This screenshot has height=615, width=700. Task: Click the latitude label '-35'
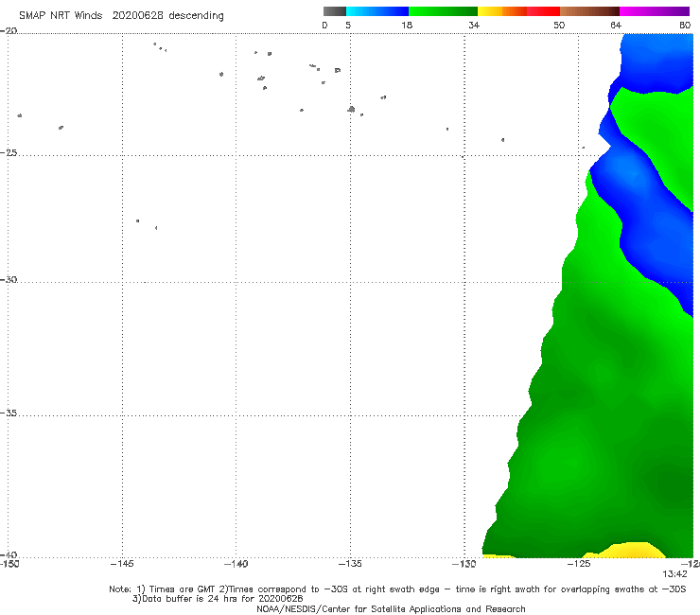coord(9,413)
